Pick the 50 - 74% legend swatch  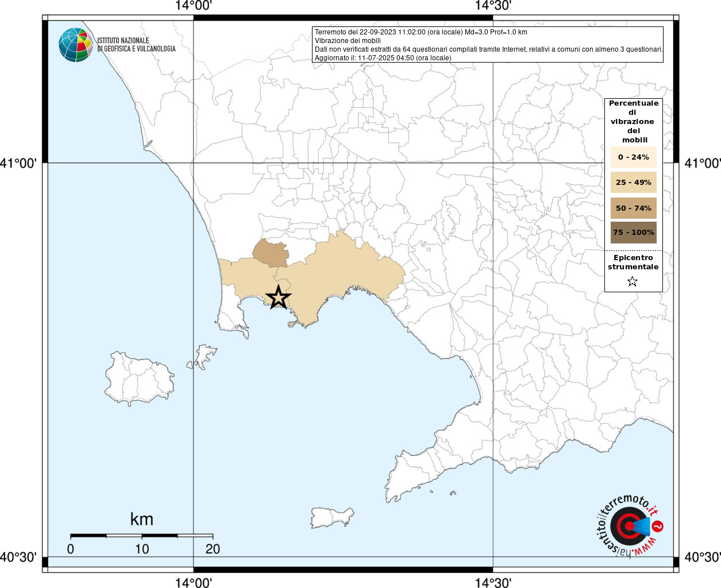click(633, 208)
